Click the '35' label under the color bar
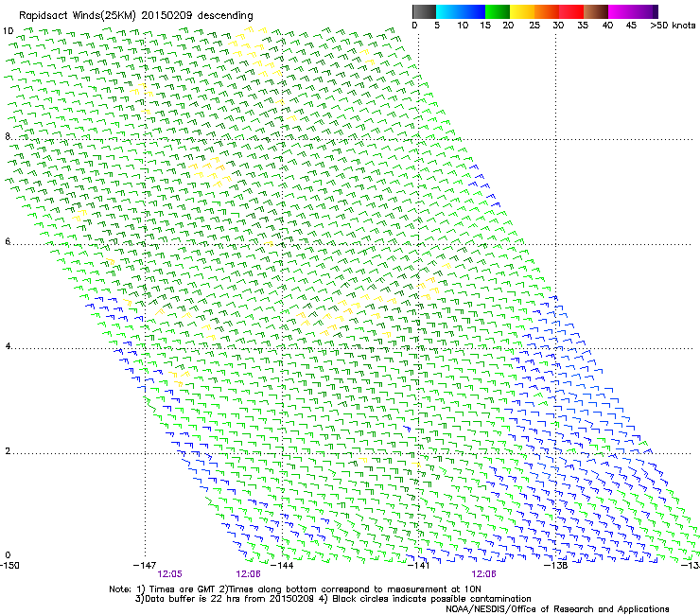 click(x=583, y=26)
